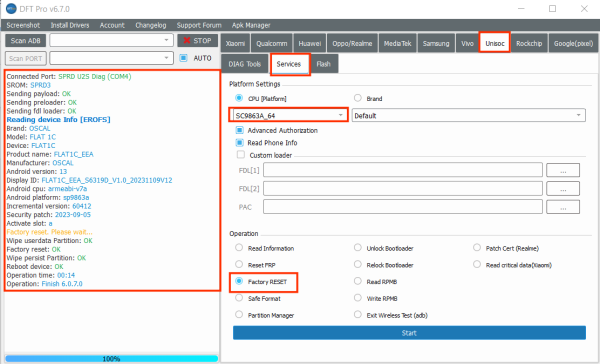Screen dimensions: 600x364
Task: Switch to the Qualcomm tab
Action: (x=272, y=43)
